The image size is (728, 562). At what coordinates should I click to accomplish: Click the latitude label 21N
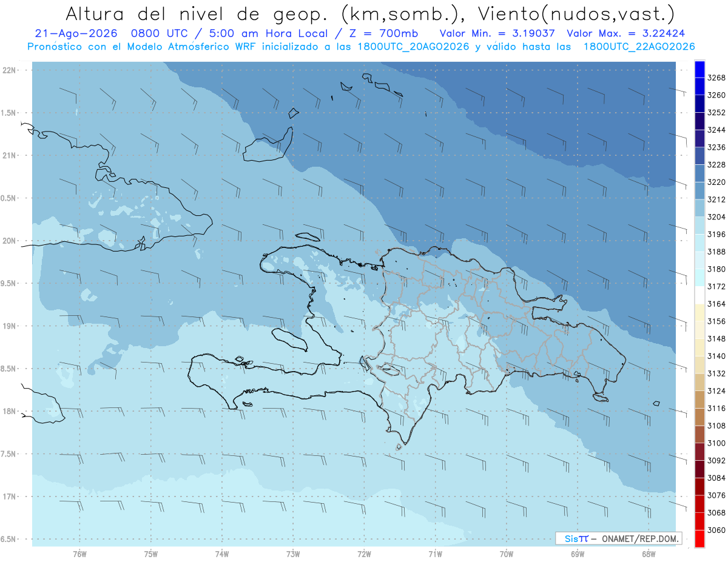click(x=10, y=155)
